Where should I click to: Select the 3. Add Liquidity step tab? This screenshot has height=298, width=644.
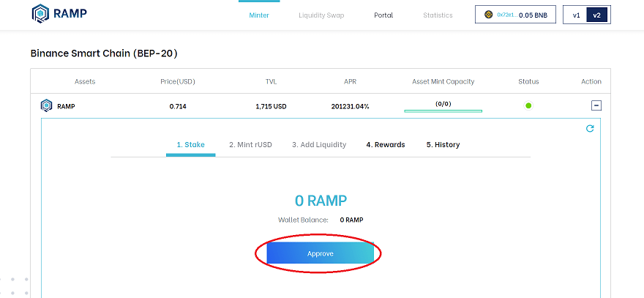pos(319,145)
